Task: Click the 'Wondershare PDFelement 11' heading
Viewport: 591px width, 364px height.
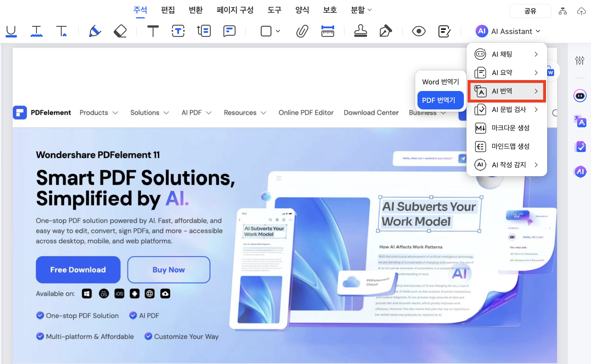Action: tap(98, 155)
